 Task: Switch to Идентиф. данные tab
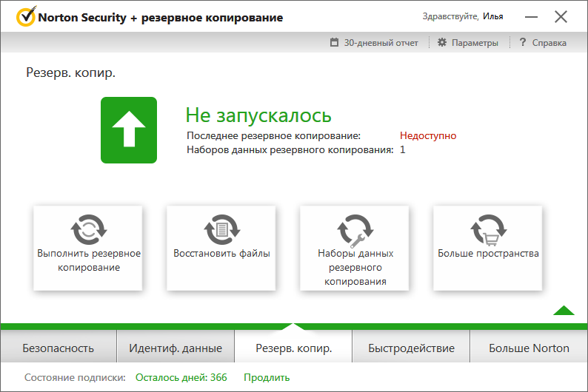(176, 348)
